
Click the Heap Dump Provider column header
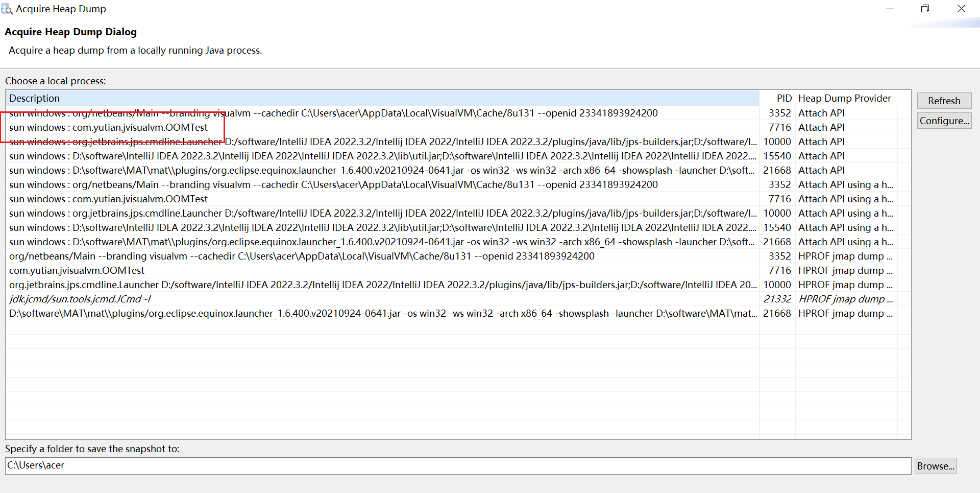[845, 98]
